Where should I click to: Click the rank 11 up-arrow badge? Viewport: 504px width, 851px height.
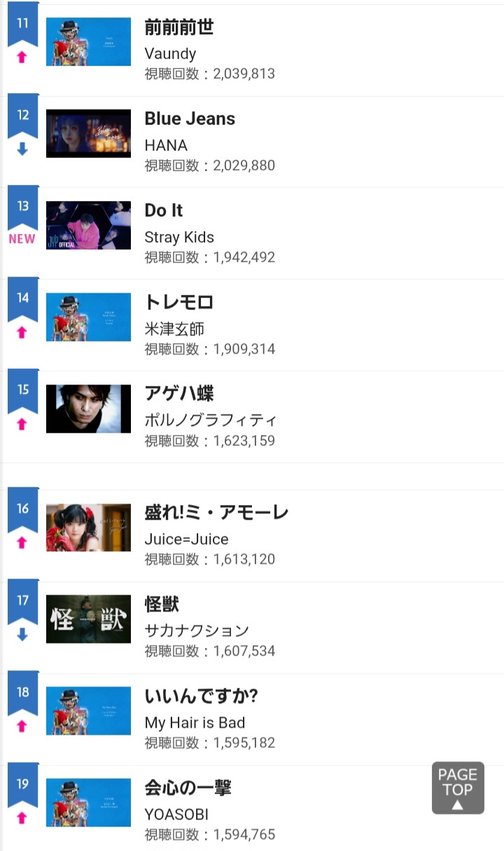click(x=22, y=57)
